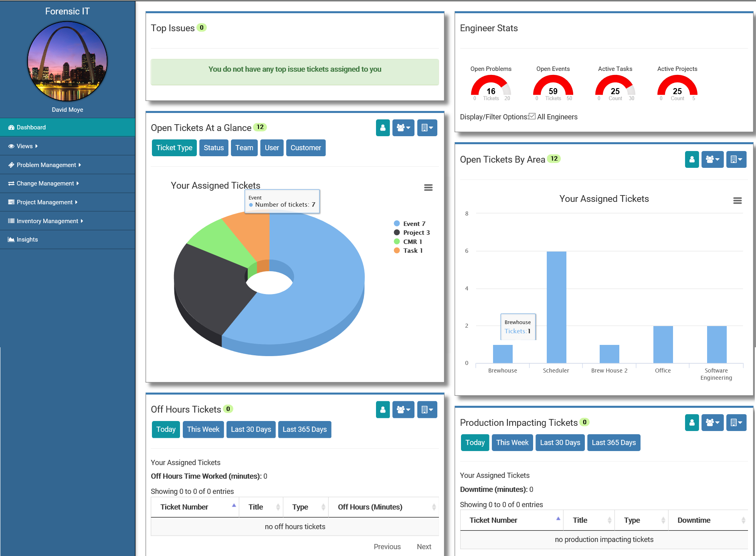The height and width of the screenshot is (556, 756).
Task: Click user icon in Production Impacting Tickets
Action: (691, 423)
